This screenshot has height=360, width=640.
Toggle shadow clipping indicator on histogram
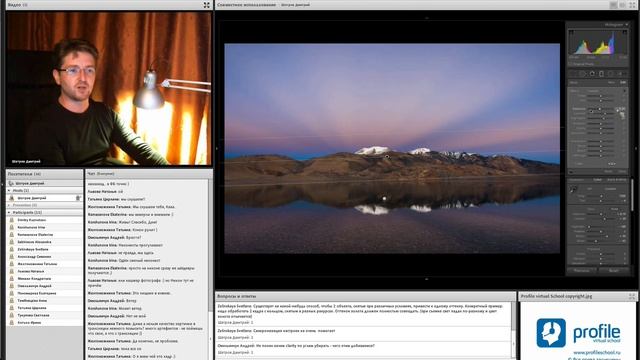point(571,32)
